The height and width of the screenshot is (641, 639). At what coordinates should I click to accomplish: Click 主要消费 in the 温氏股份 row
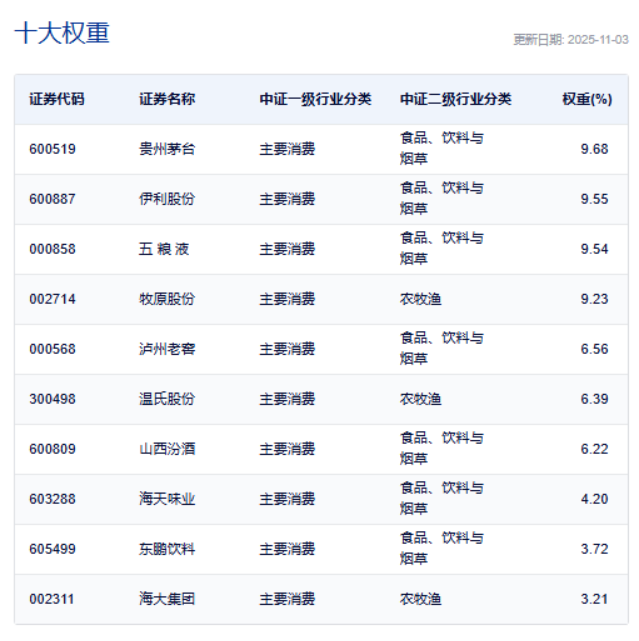point(287,399)
